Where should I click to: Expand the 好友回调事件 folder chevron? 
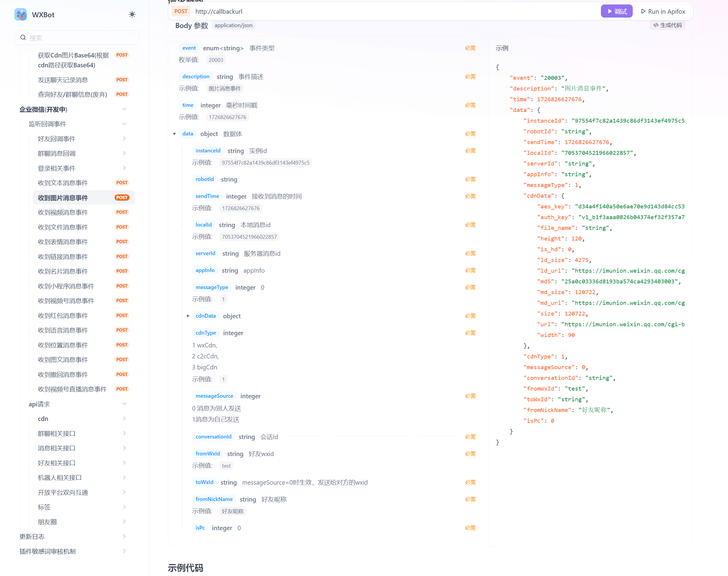pyautogui.click(x=124, y=139)
